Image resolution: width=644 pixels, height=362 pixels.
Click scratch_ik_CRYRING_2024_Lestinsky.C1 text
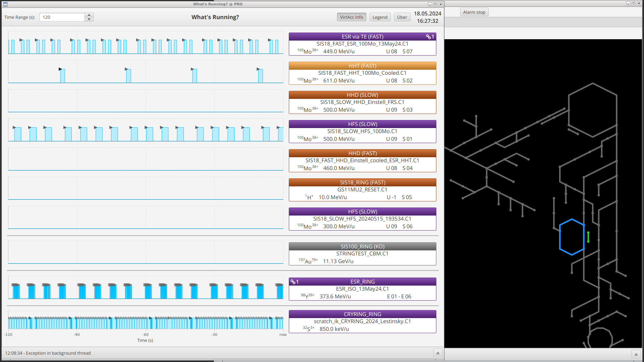362,321
